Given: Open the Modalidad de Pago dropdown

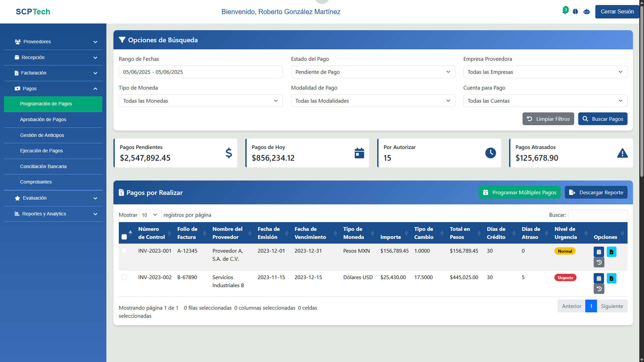Looking at the screenshot, I should [x=373, y=101].
